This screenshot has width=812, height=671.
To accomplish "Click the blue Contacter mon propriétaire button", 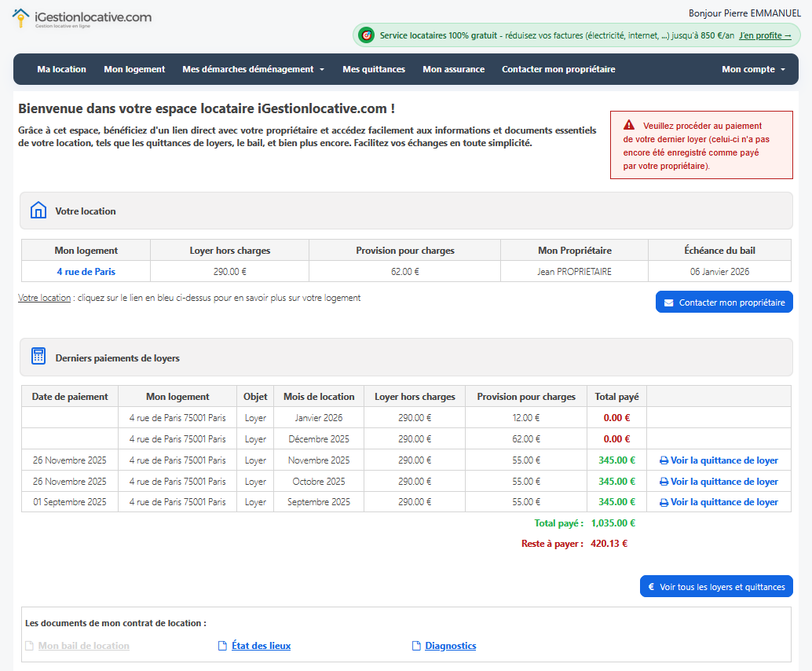I will (x=724, y=302).
